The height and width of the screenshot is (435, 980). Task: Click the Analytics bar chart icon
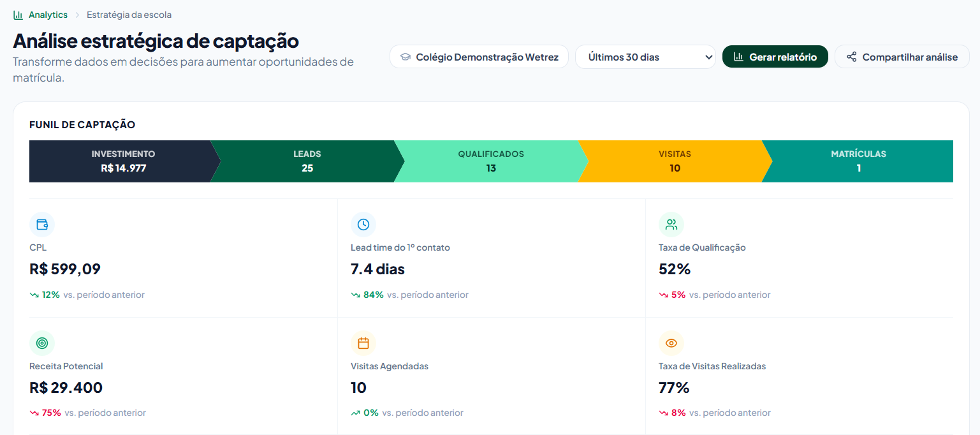(18, 15)
